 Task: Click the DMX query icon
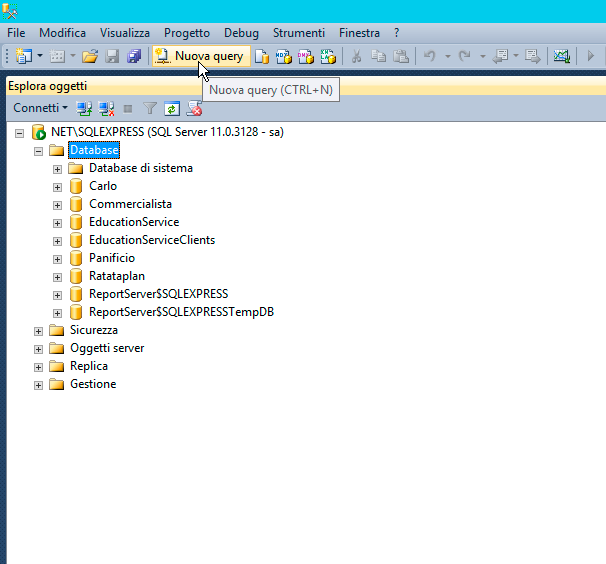click(x=306, y=56)
